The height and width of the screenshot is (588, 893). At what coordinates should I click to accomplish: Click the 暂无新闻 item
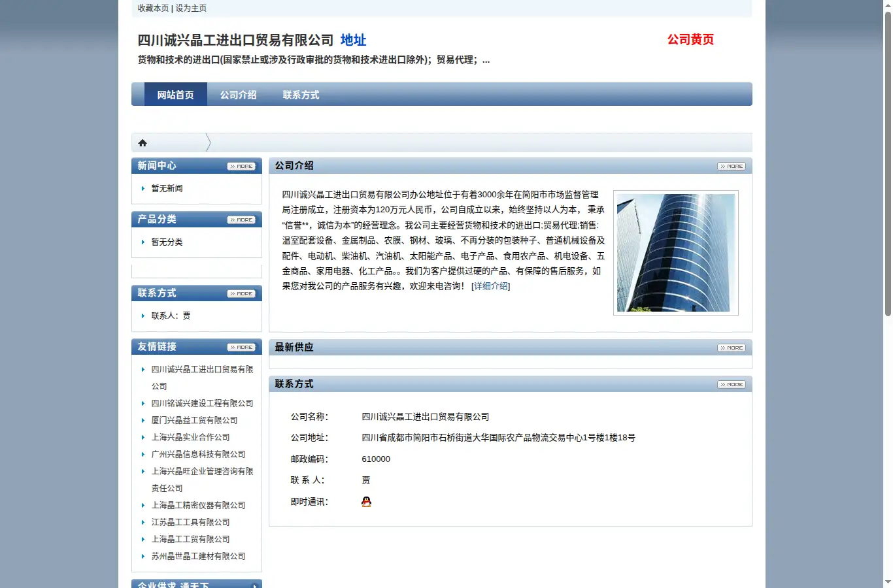pyautogui.click(x=167, y=188)
